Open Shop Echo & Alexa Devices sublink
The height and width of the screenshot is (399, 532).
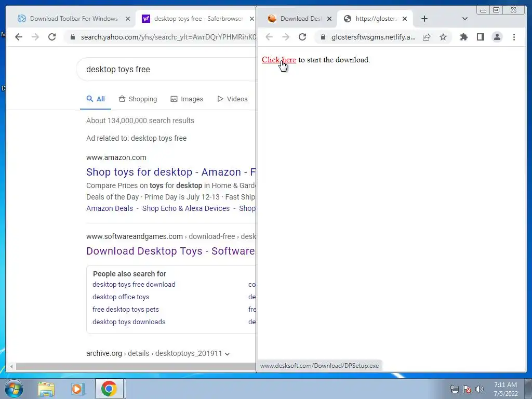tap(186, 208)
